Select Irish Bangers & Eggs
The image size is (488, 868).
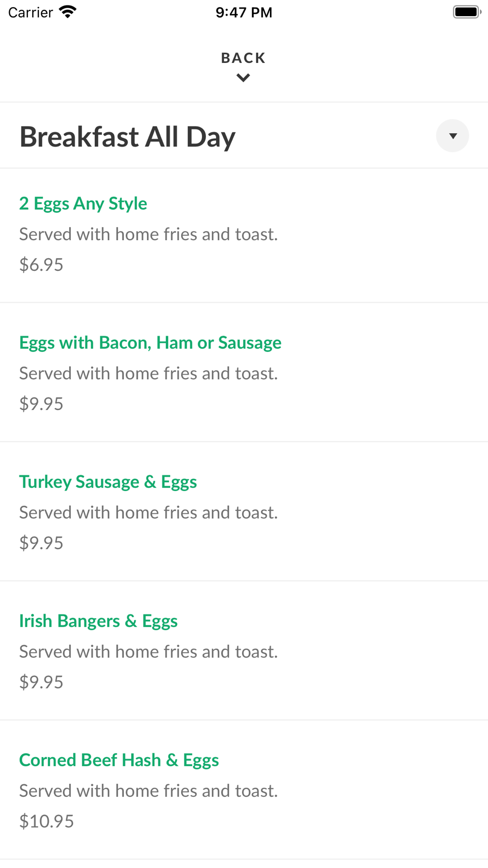coord(98,620)
